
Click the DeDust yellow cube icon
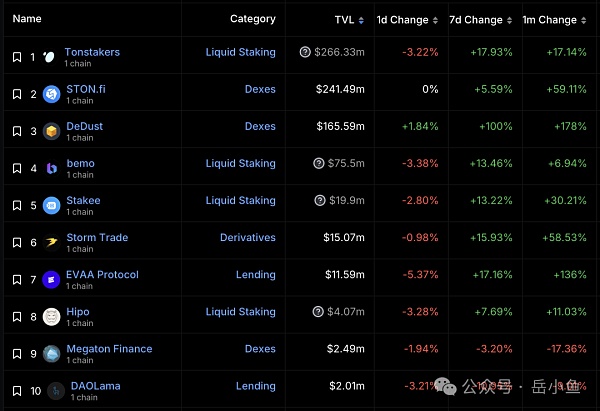[x=50, y=131]
